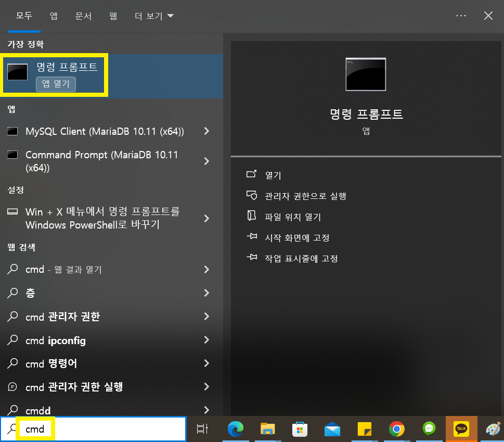The image size is (504, 442).
Task: Expand arrow for Command Prompt MariaDB result
Action: pos(206,161)
